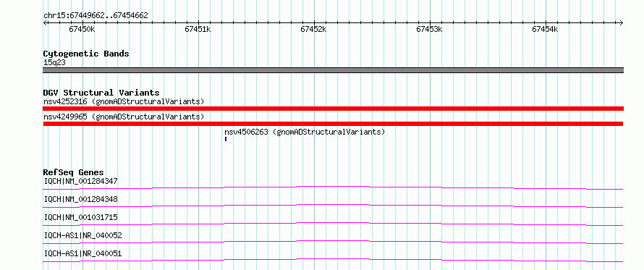Click the red bar for nsv4249965
This screenshot has width=644, height=270.
pyautogui.click(x=333, y=124)
